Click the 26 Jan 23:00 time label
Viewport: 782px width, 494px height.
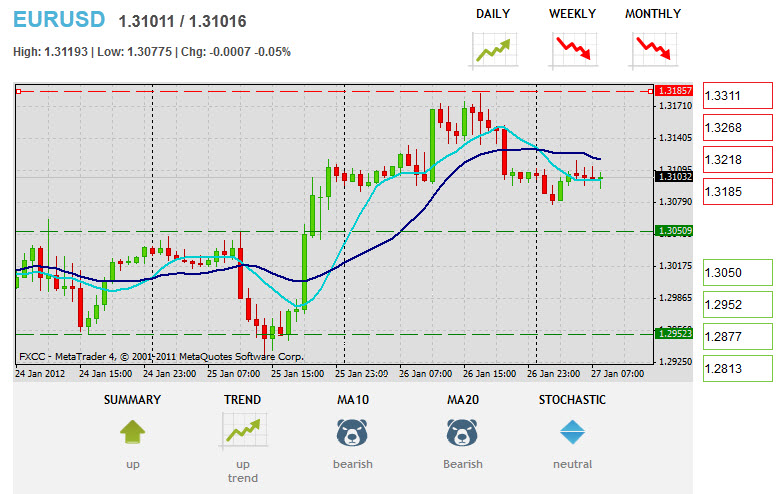tap(554, 374)
